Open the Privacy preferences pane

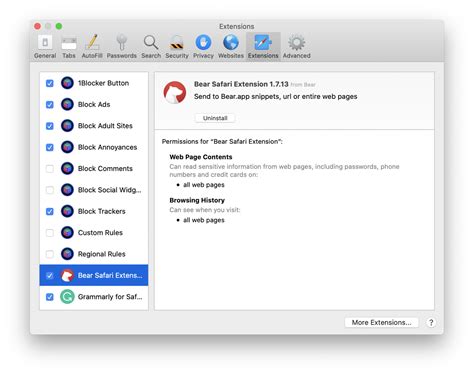click(x=203, y=47)
